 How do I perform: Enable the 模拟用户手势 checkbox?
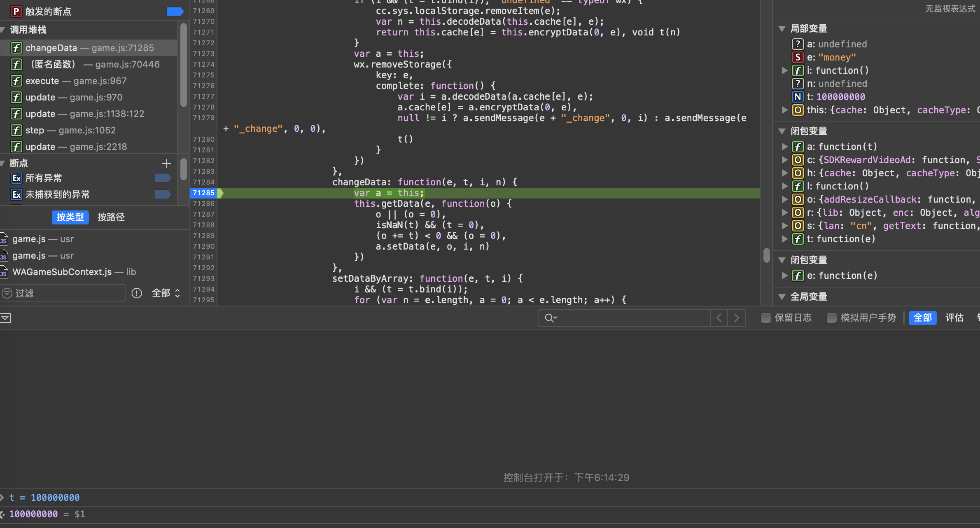point(831,318)
